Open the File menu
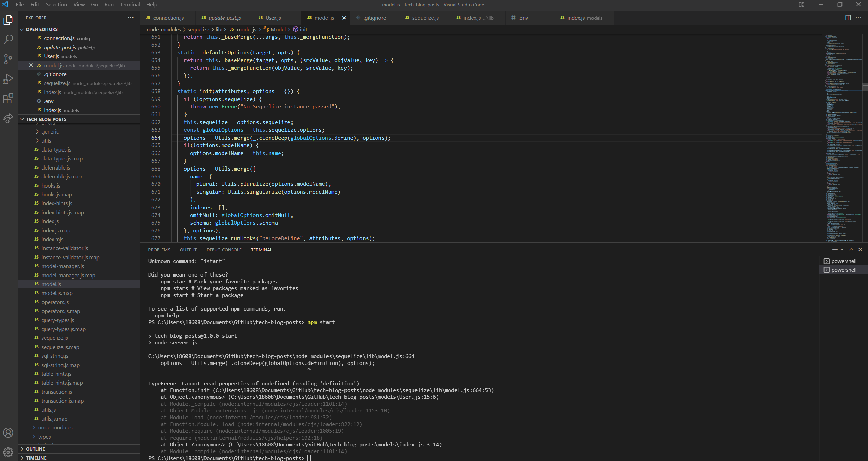Image resolution: width=868 pixels, height=461 pixels. (20, 5)
